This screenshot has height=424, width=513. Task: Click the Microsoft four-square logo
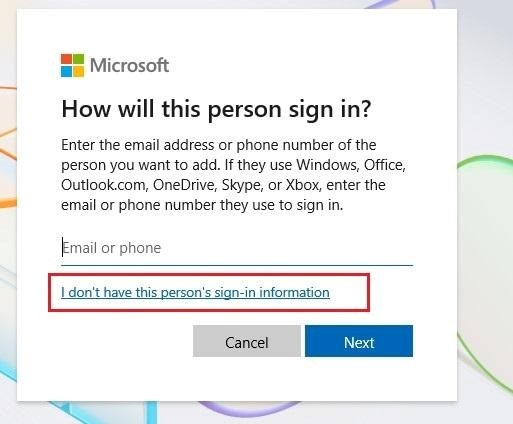pos(72,65)
